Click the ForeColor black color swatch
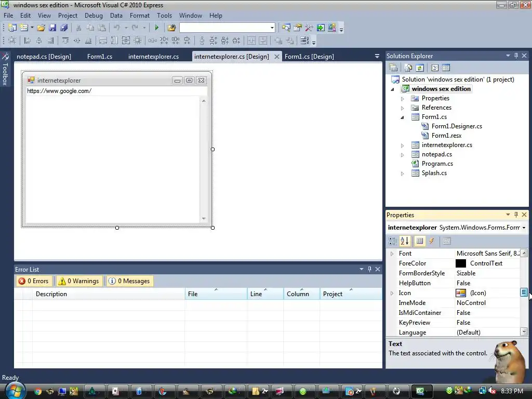Viewport: 532px width, 399px height. 461,263
